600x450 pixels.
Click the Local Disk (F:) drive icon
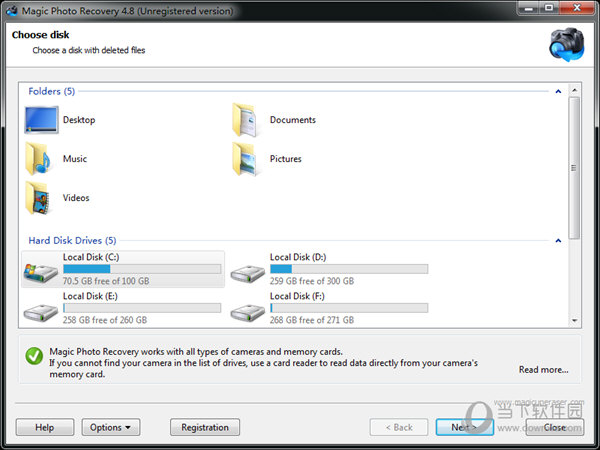pyautogui.click(x=248, y=312)
